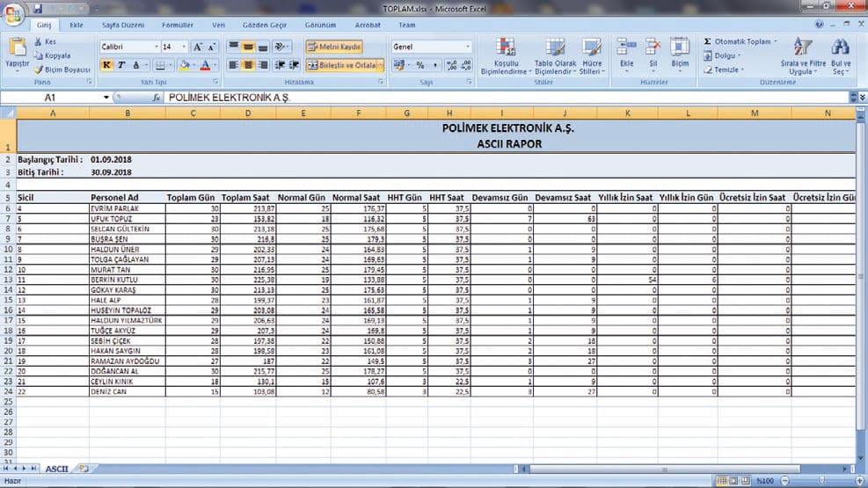The height and width of the screenshot is (488, 868).
Task: Apply the yellow fill color bucket
Action: [185, 65]
